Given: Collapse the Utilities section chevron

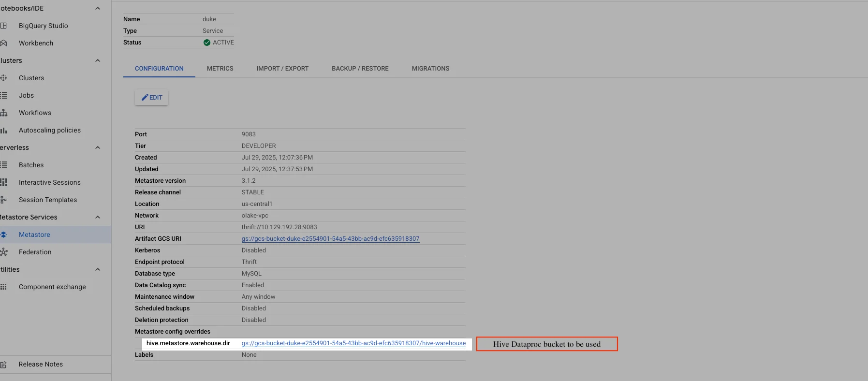Looking at the screenshot, I should pos(98,269).
